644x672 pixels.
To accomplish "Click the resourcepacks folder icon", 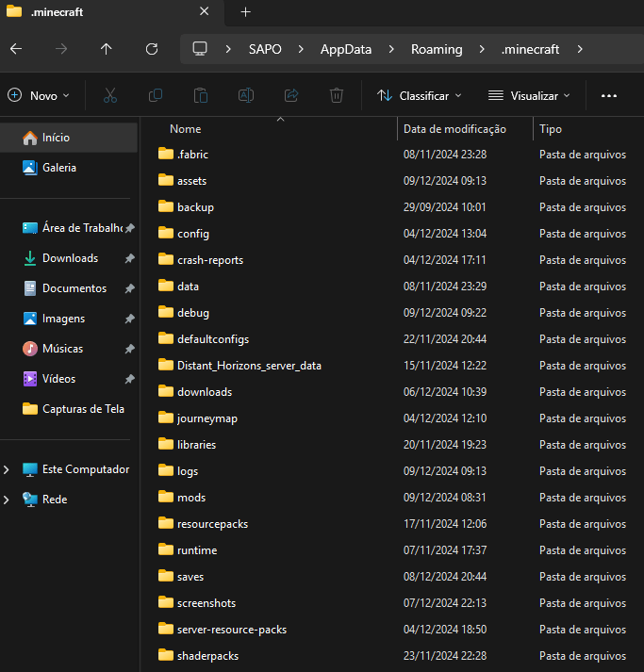I will [x=166, y=523].
